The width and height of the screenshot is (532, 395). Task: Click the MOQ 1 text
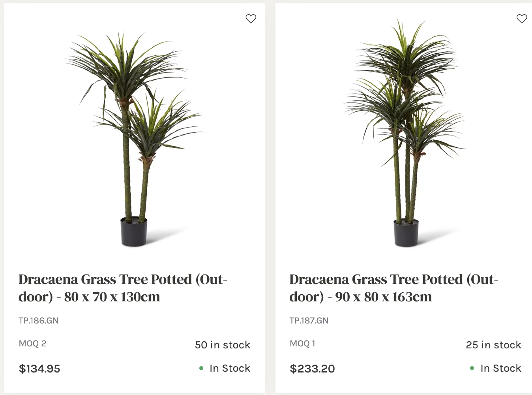pyautogui.click(x=303, y=344)
